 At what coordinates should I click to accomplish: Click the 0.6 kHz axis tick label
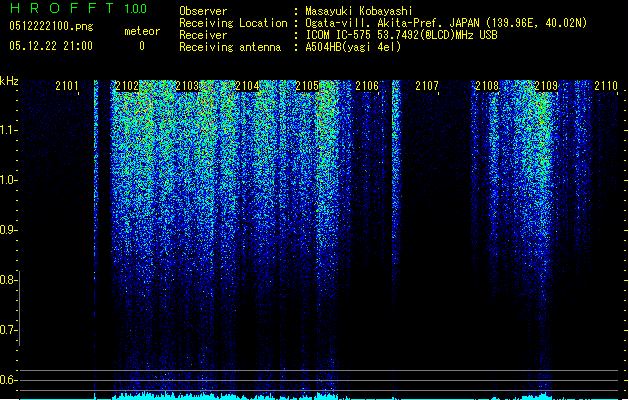click(x=8, y=380)
